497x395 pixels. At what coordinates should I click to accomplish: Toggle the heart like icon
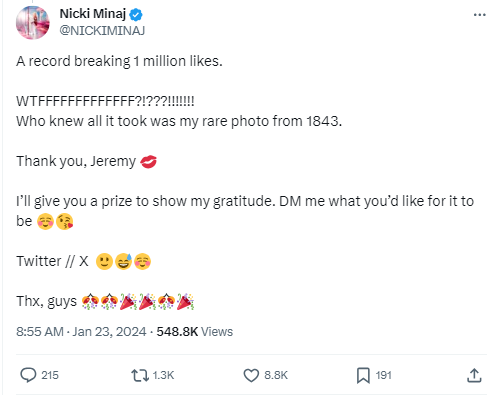[x=251, y=375]
